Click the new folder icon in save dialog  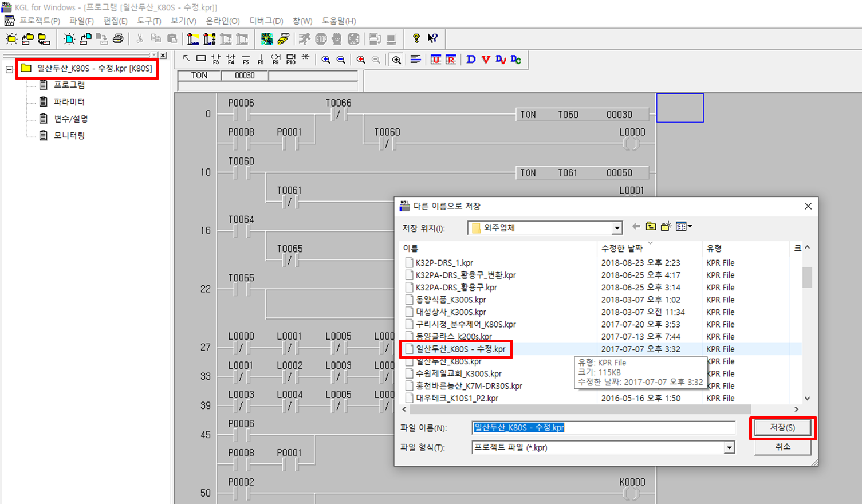point(665,226)
